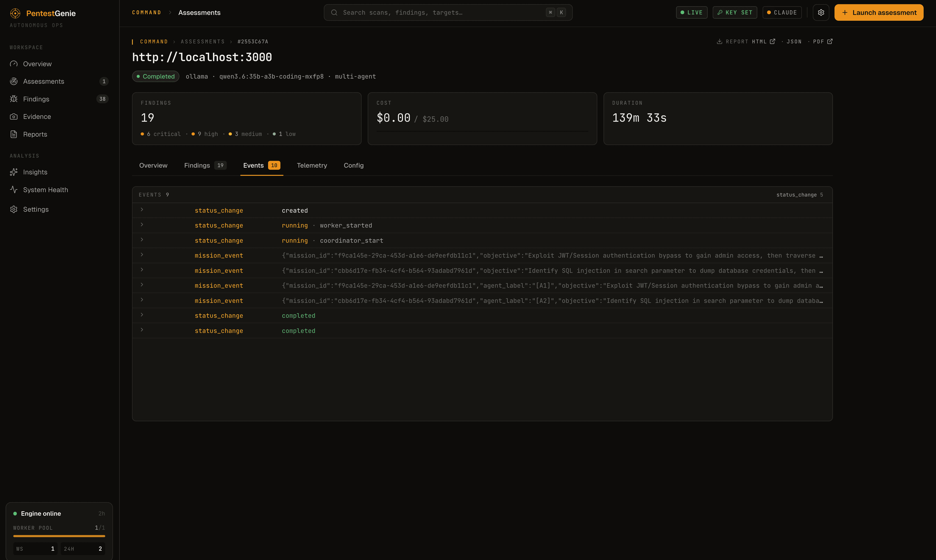The width and height of the screenshot is (936, 560).
Task: Open the Config tab
Action: coord(354,165)
